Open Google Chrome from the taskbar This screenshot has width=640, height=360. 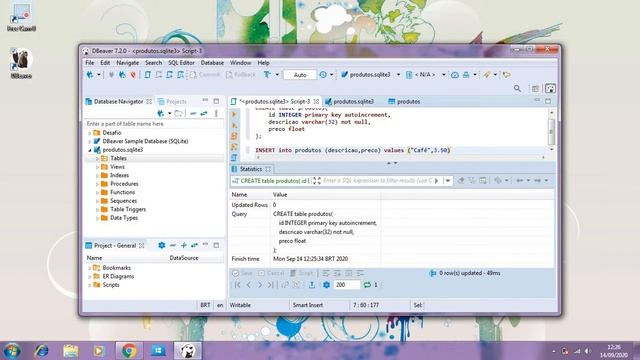point(129,351)
